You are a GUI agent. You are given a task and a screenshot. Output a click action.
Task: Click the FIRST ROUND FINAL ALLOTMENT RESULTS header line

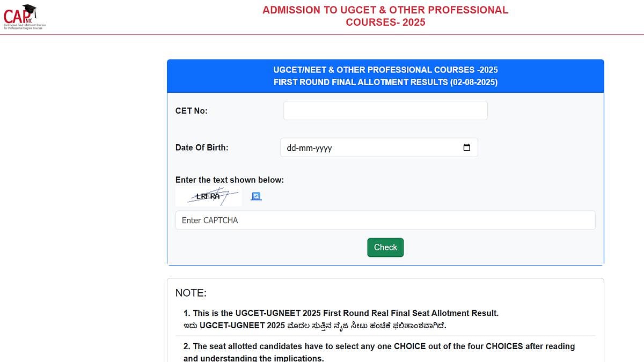(x=385, y=82)
